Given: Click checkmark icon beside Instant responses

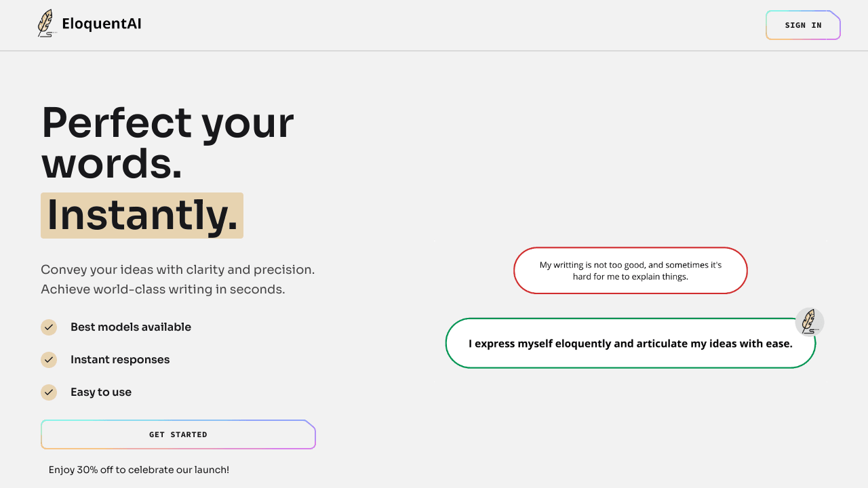Looking at the screenshot, I should pos(49,360).
